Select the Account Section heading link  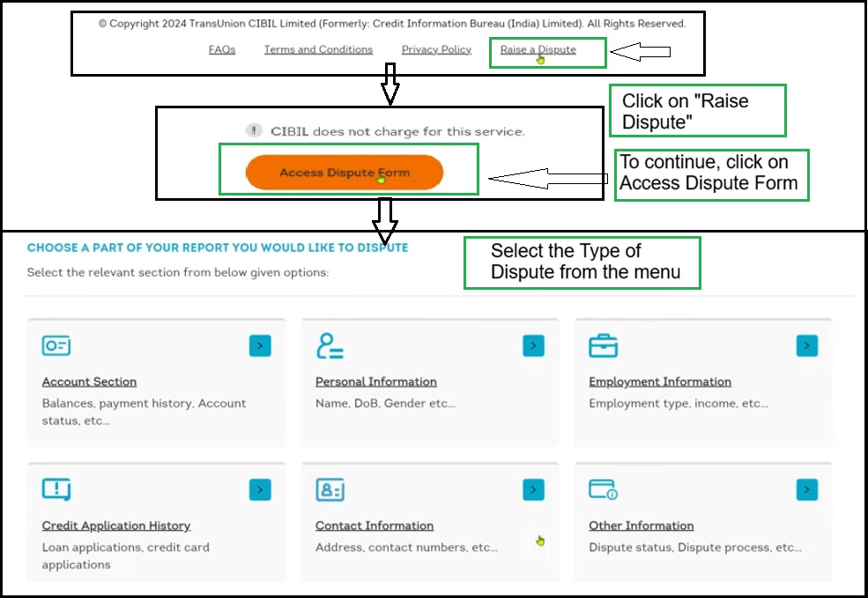pyautogui.click(x=89, y=382)
